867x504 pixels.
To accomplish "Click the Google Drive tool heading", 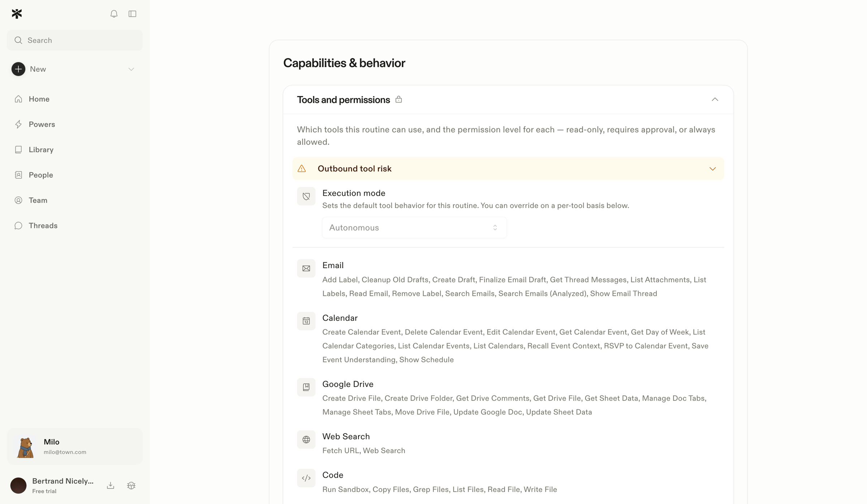I will point(348,384).
